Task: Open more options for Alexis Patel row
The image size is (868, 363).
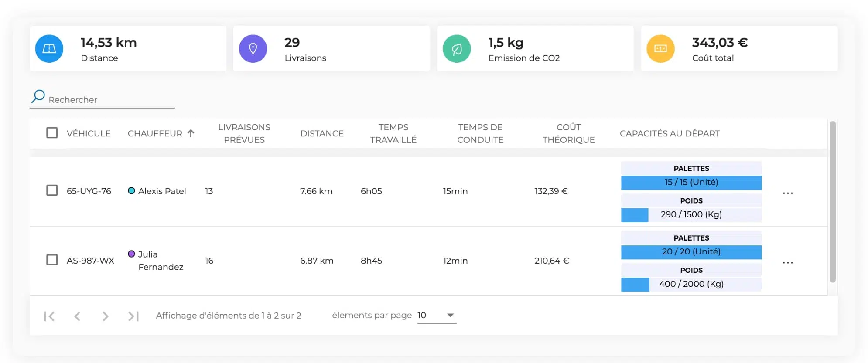Action: tap(788, 193)
